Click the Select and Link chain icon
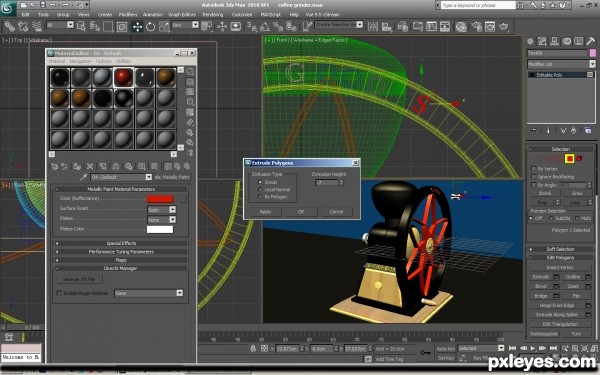 click(x=10, y=26)
